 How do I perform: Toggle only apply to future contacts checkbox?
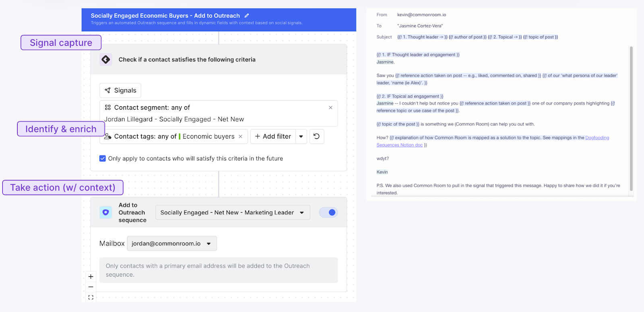[103, 158]
